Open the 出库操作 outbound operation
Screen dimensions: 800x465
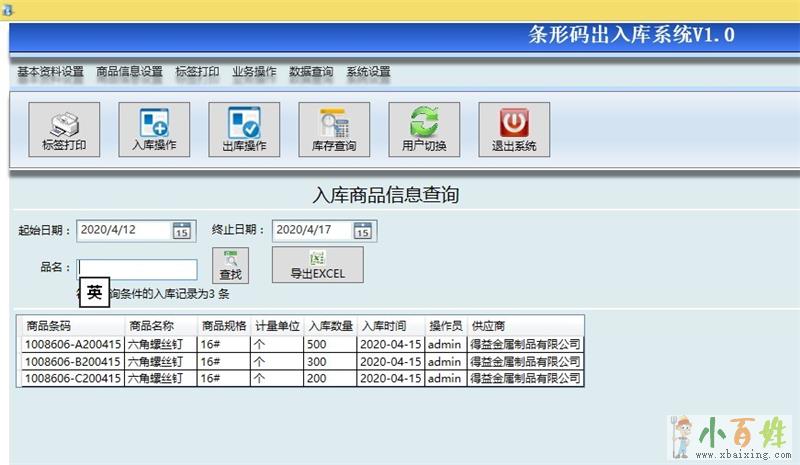coord(244,130)
